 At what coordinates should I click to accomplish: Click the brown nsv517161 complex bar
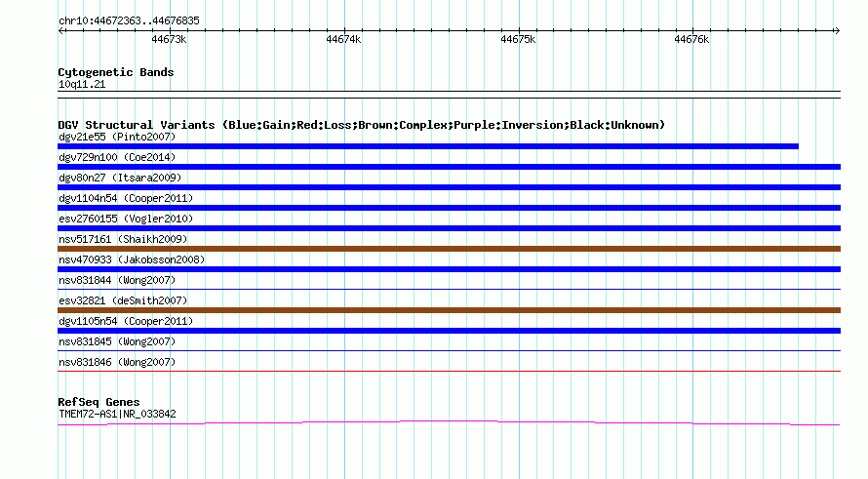point(449,249)
